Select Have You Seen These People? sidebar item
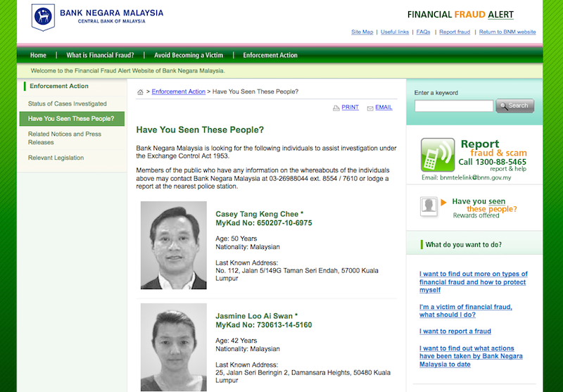 click(72, 119)
